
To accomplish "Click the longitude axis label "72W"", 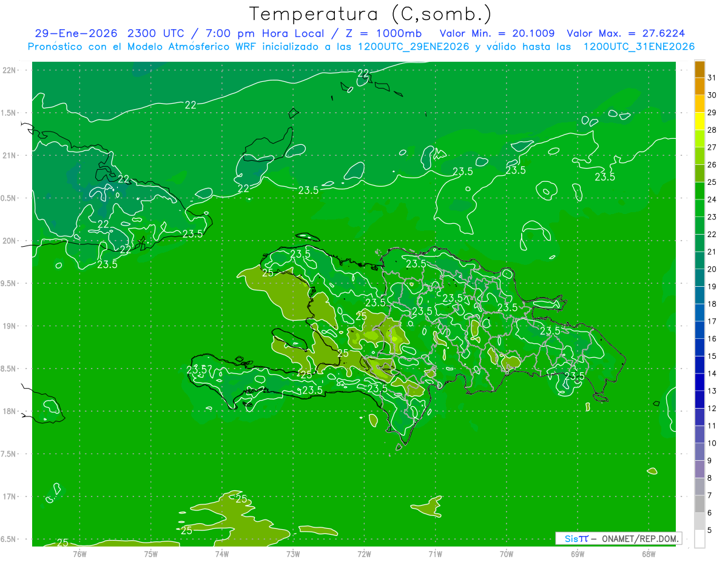I will pos(364,554).
